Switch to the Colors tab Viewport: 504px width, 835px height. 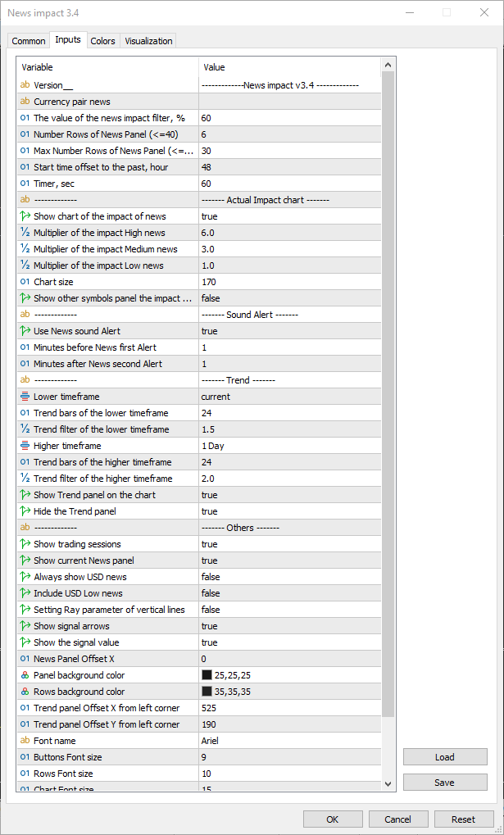pos(102,41)
